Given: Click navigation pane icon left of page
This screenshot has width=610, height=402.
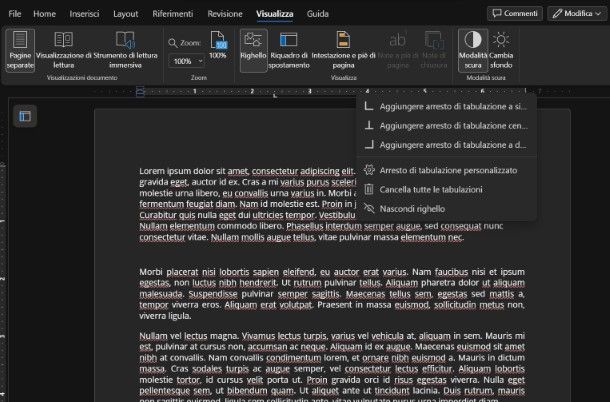Looking at the screenshot, I should (x=25, y=116).
